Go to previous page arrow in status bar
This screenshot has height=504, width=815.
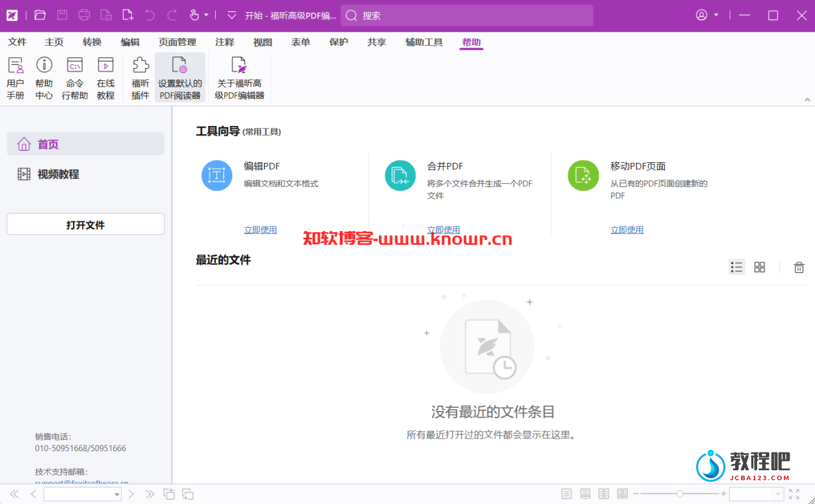tap(33, 494)
